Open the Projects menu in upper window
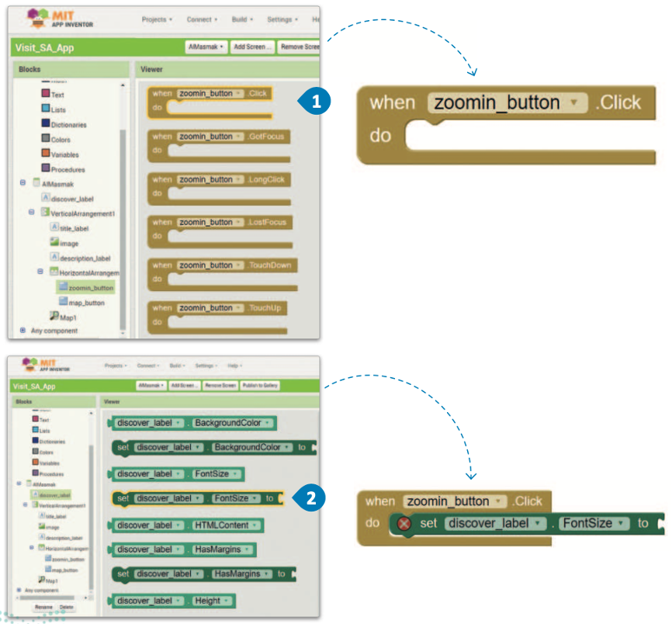 coord(158,19)
